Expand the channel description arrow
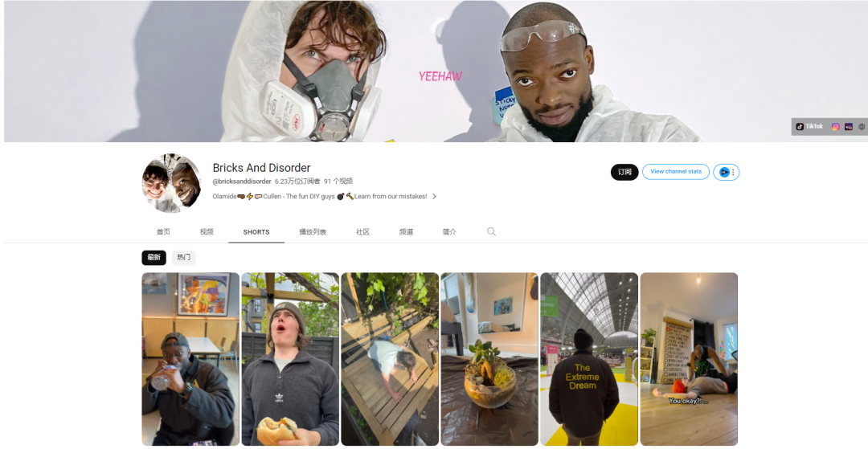The height and width of the screenshot is (449, 868). tap(434, 196)
